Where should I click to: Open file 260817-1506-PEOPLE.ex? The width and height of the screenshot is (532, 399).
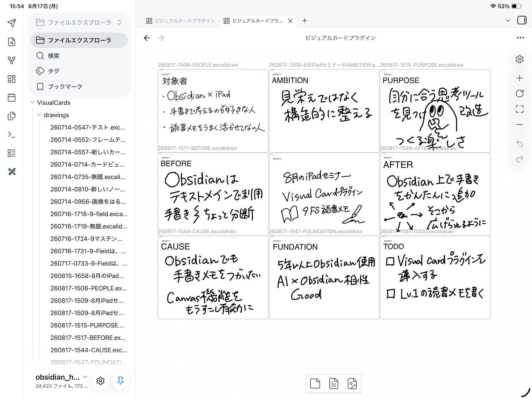(x=88, y=288)
